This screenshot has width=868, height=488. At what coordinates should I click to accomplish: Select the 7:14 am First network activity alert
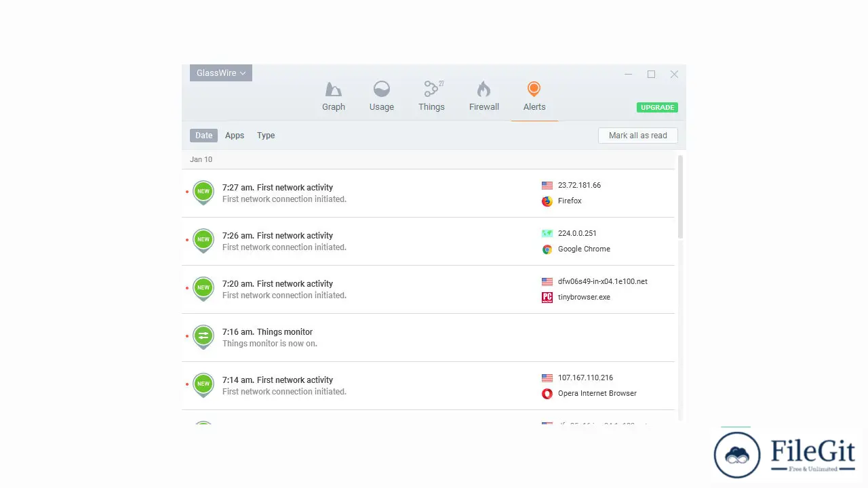click(429, 386)
